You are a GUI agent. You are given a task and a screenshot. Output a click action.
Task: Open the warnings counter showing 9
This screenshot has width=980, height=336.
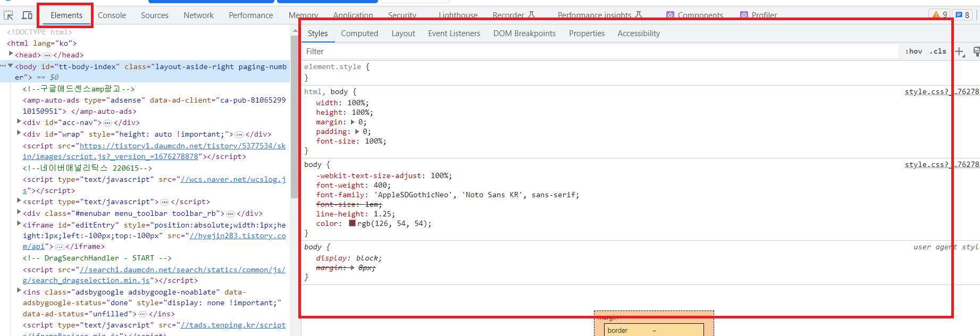pos(940,15)
